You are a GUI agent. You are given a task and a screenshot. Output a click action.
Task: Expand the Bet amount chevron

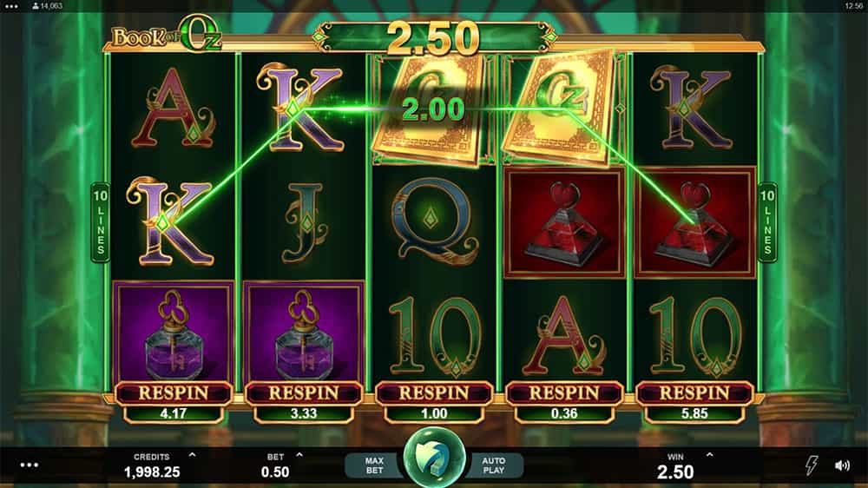[299, 455]
